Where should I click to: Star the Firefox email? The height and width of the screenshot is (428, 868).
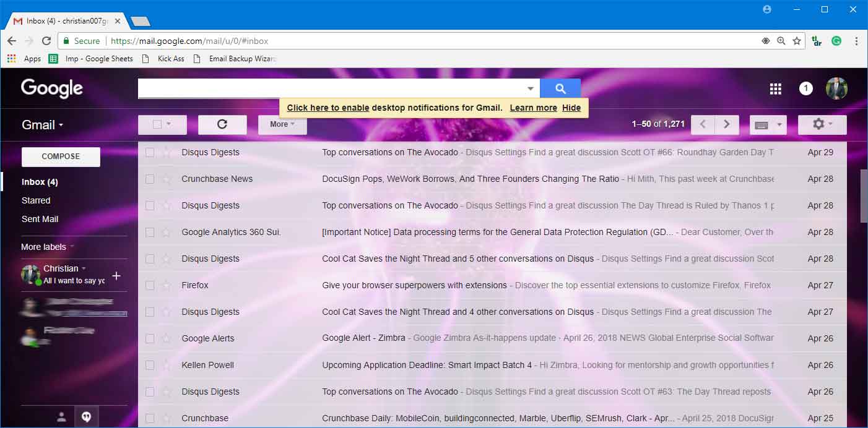coord(166,286)
